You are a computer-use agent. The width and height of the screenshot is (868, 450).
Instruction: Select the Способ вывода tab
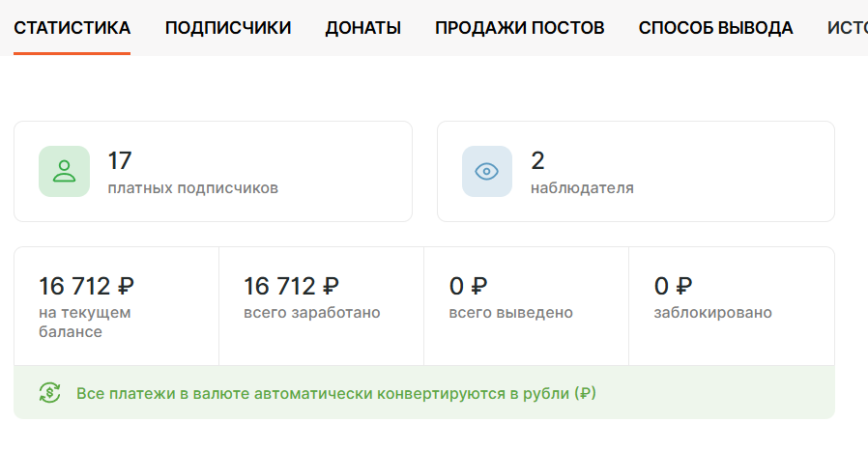click(716, 28)
